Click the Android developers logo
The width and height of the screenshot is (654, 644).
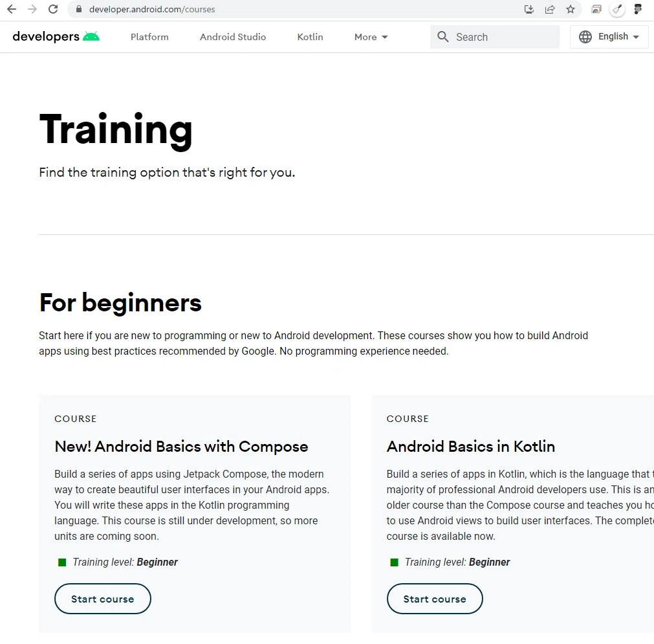pyautogui.click(x=56, y=37)
